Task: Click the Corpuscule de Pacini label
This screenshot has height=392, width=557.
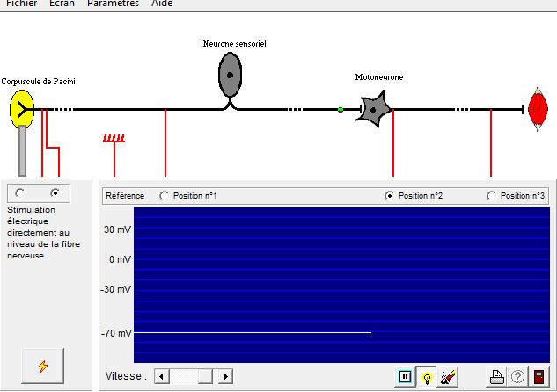Action: click(x=39, y=82)
